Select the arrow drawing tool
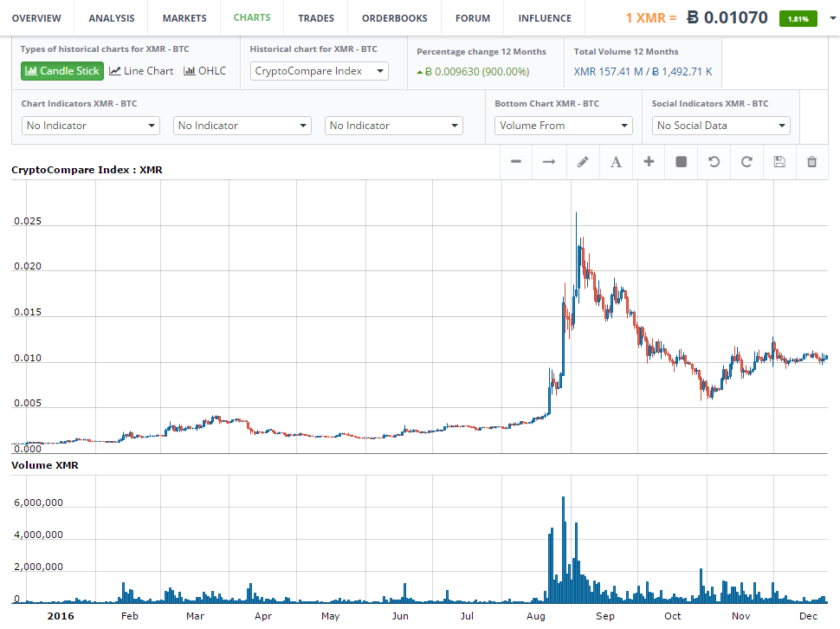 pos(549,162)
